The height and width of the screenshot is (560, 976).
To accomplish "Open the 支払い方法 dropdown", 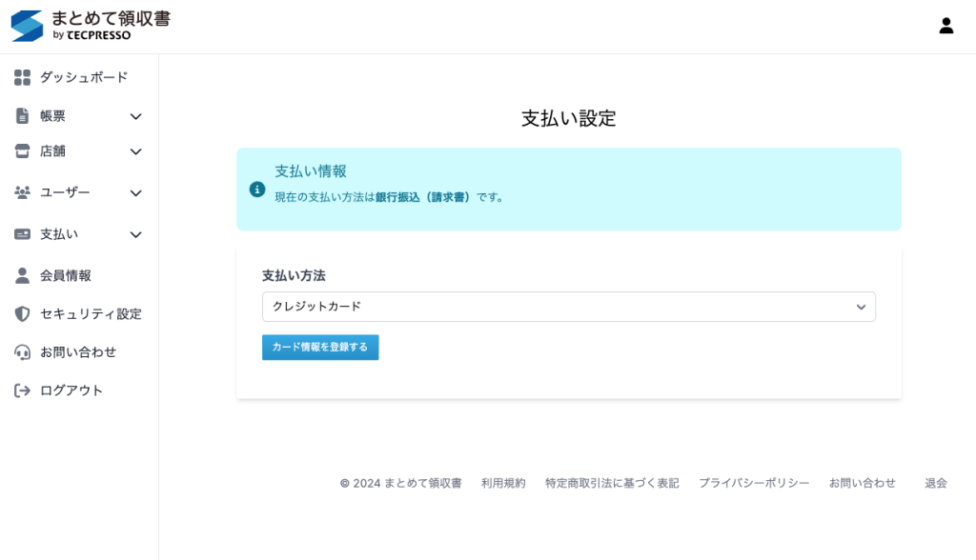I will (x=568, y=307).
